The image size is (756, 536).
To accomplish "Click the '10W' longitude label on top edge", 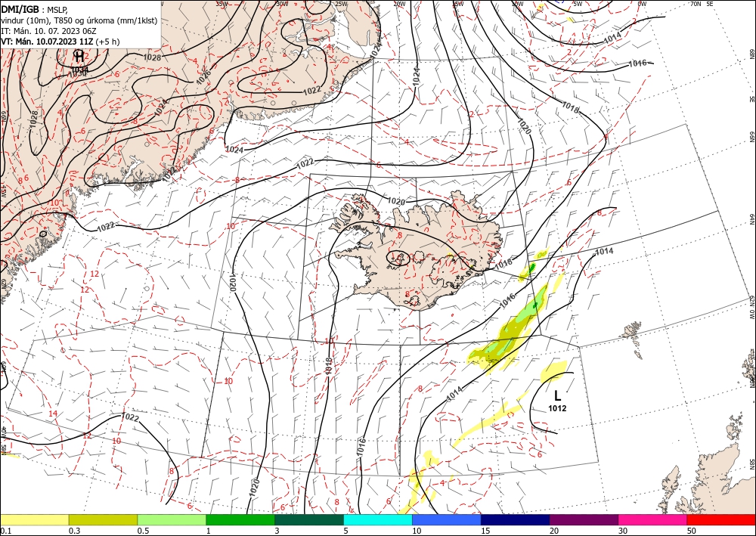I will tap(517, 4).
